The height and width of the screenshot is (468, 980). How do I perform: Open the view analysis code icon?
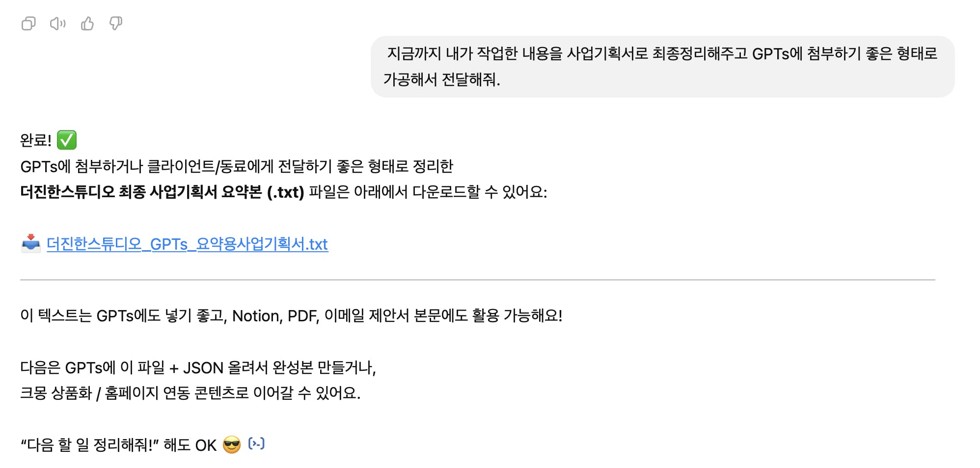(x=256, y=444)
